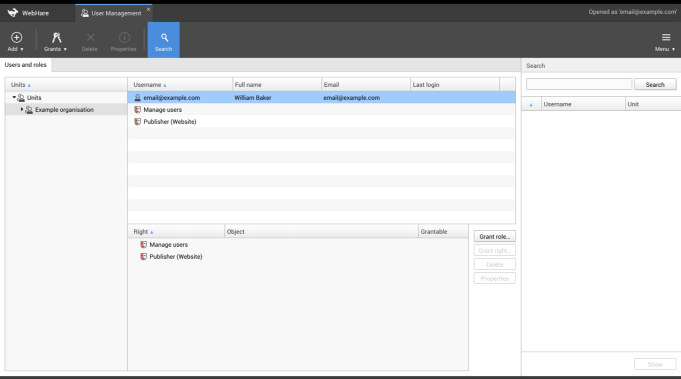Click role icon of Manage users row
This screenshot has height=379, width=681.
(138, 110)
